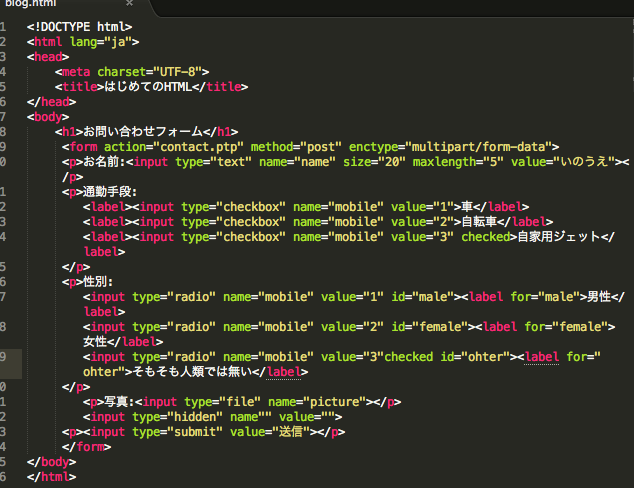Click the 女性 label text

[95, 342]
